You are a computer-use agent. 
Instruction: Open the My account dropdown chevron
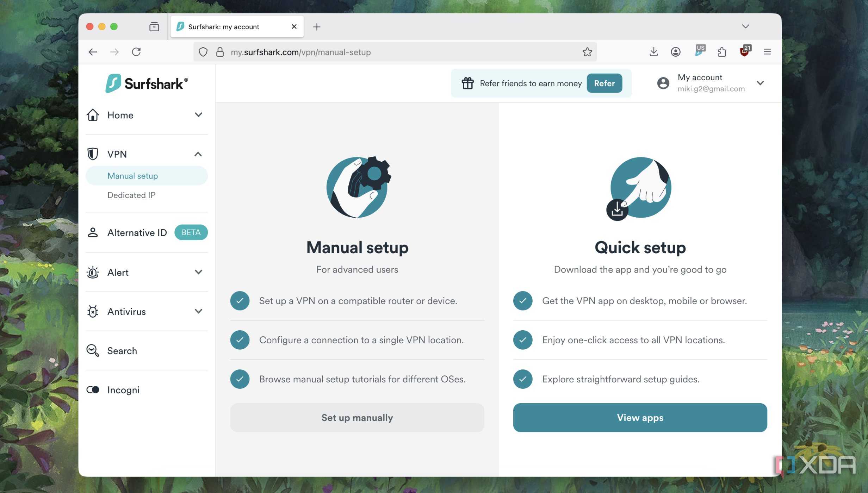point(760,83)
